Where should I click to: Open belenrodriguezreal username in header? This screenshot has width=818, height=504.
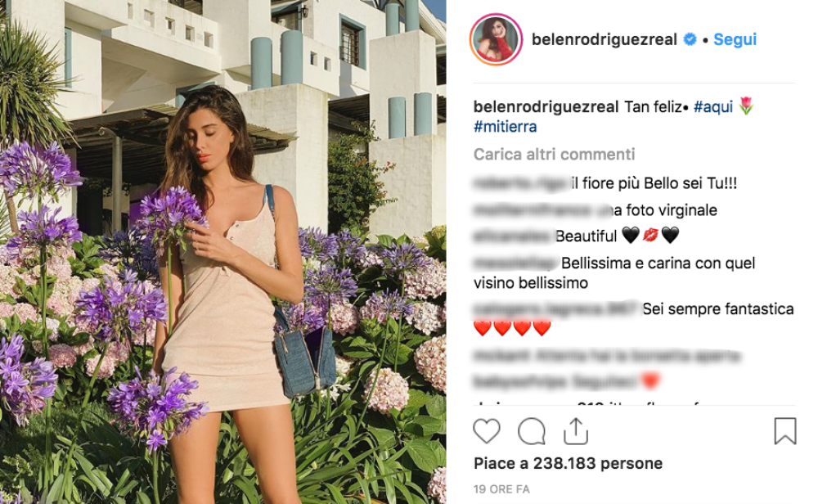click(x=605, y=39)
